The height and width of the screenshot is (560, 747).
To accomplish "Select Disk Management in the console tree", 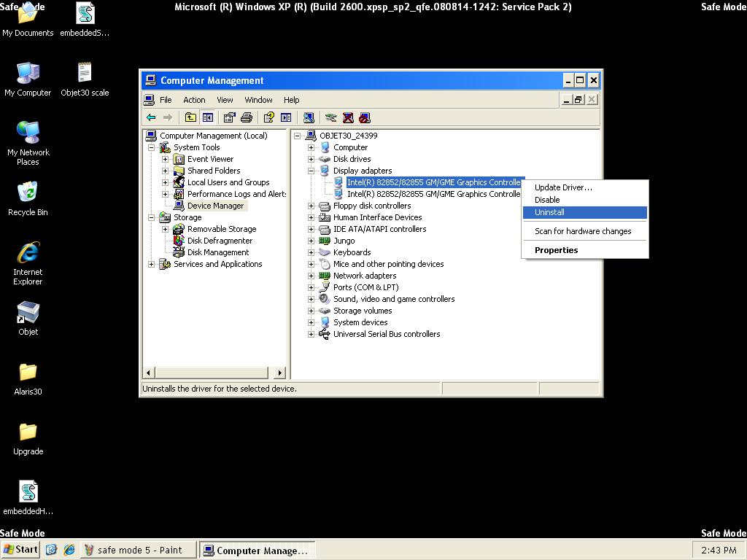I will [218, 252].
